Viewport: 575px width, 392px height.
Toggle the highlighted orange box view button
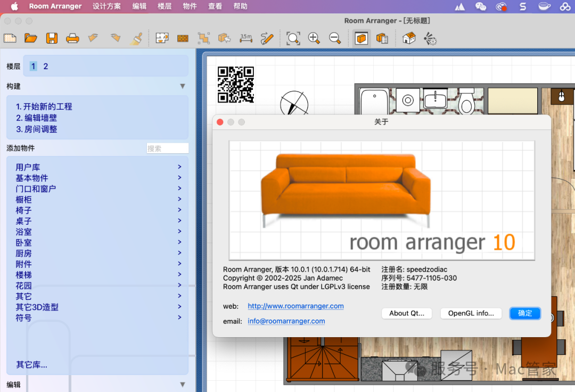pos(362,38)
